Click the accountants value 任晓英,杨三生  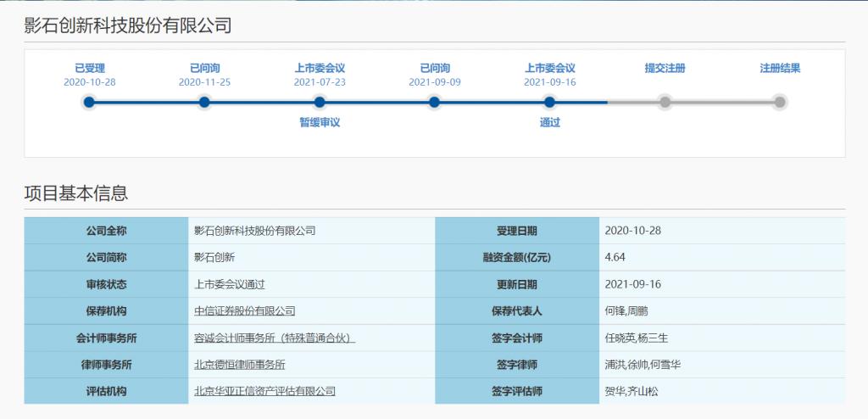click(x=637, y=338)
